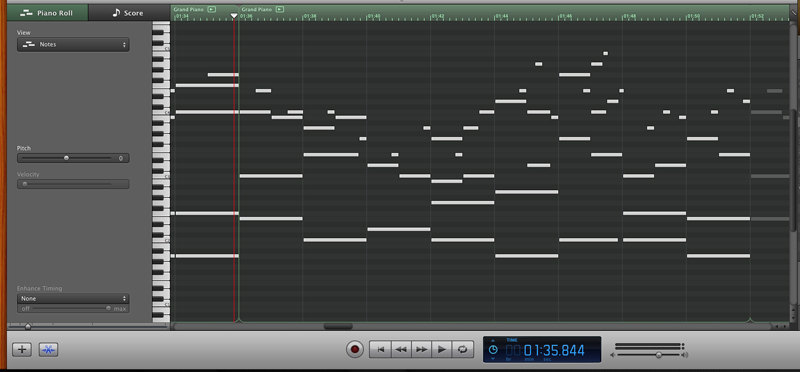The image size is (800, 372).
Task: Toggle the track editor scissors button
Action: pyautogui.click(x=48, y=350)
